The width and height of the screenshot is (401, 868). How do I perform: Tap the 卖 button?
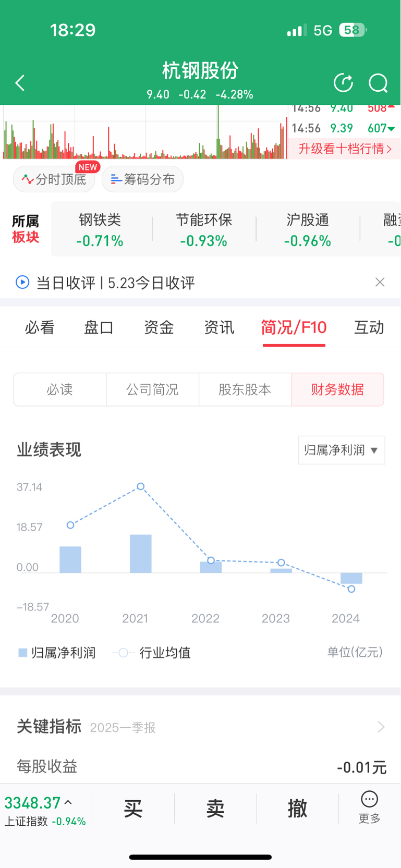[215, 809]
